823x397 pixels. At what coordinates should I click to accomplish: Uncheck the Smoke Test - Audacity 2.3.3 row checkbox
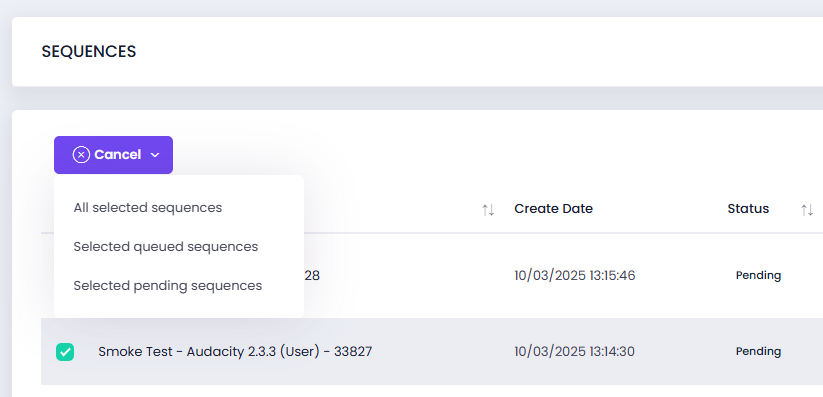tap(65, 352)
